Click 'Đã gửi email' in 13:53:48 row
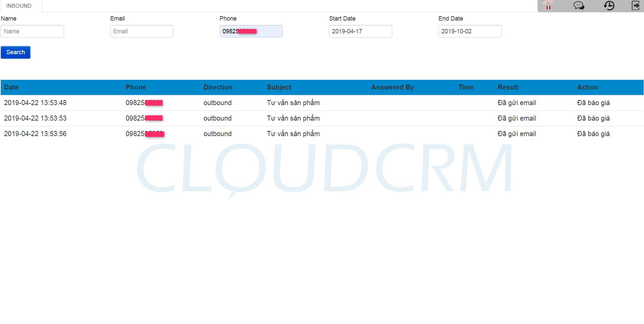Screen dimensions: 644x324 [517, 103]
